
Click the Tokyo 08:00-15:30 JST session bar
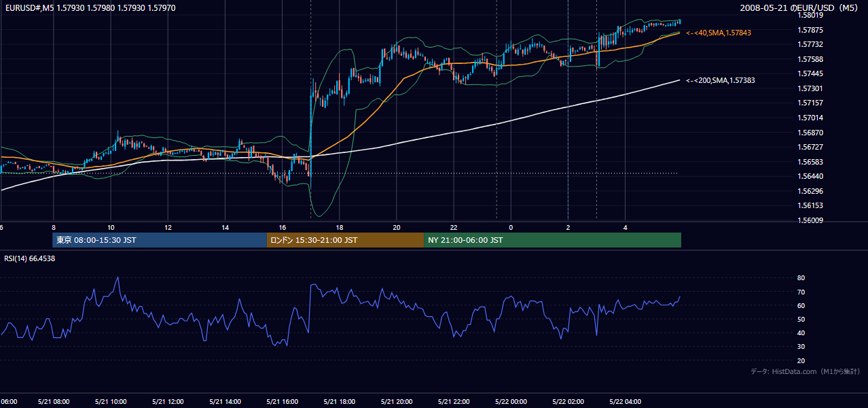click(x=160, y=240)
